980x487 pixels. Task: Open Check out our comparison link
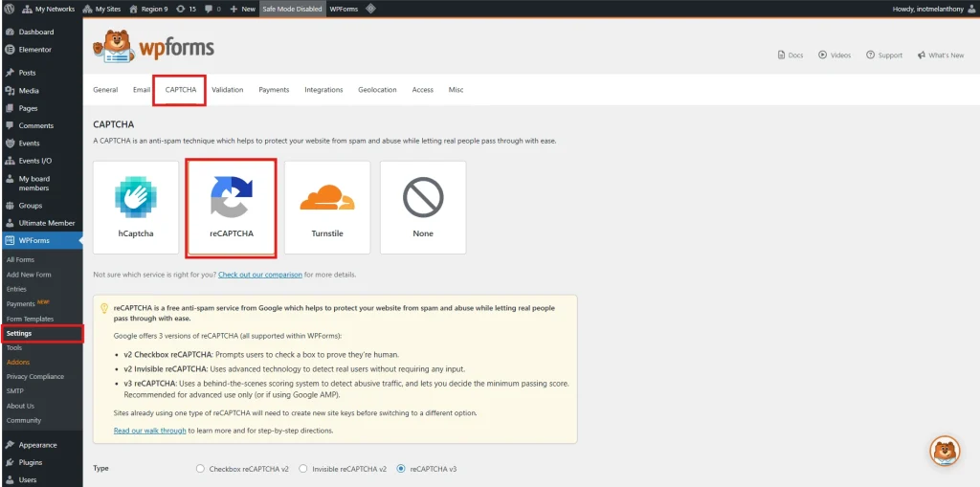point(260,275)
